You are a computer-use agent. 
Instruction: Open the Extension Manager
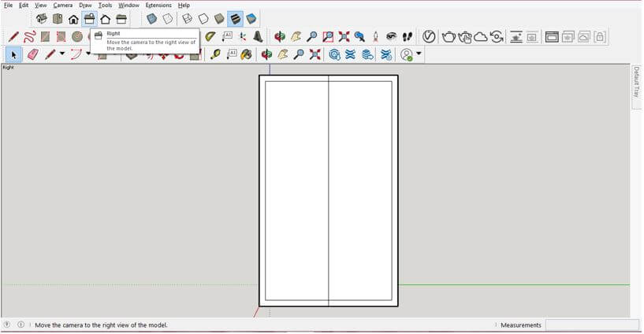click(x=386, y=54)
